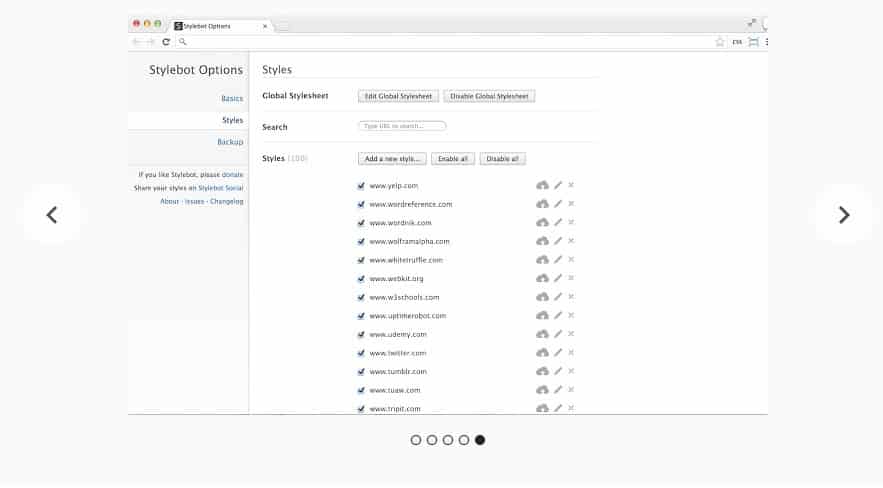Screen dimensions: 883x488
Task: Open the donate link
Action: pos(233,174)
